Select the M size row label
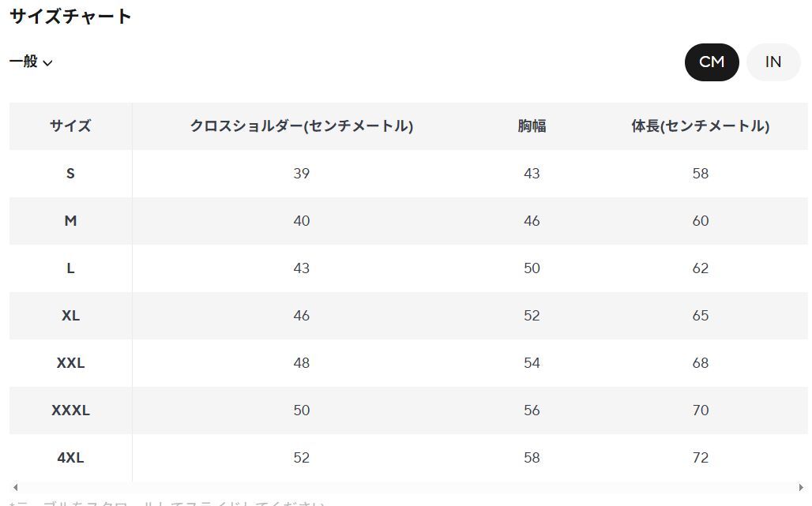Image resolution: width=812 pixels, height=506 pixels. coord(70,220)
